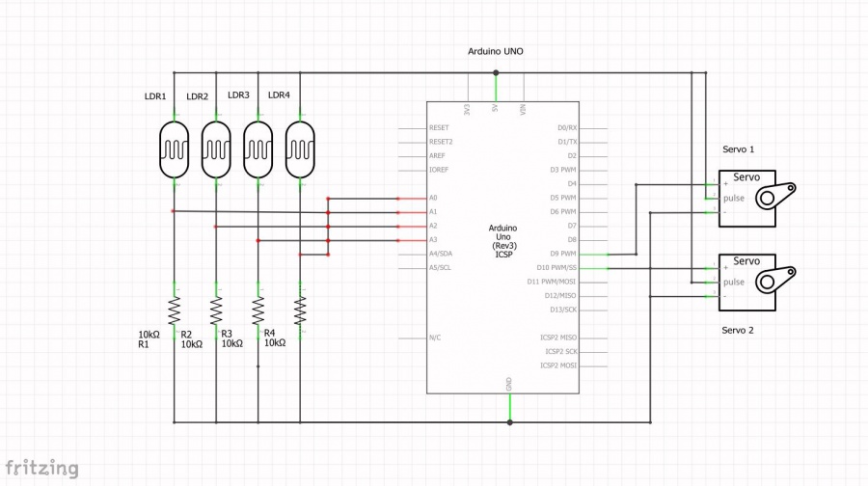Click the pulse pin of Servo 2
Screen dimensions: 868x486
(x=733, y=282)
